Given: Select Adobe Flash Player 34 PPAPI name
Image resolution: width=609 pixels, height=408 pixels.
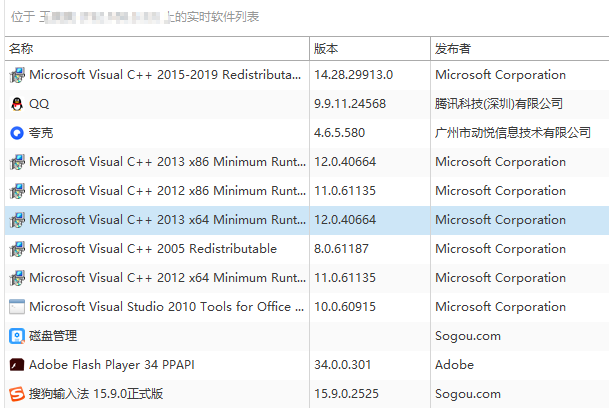Looking at the screenshot, I should point(112,364).
